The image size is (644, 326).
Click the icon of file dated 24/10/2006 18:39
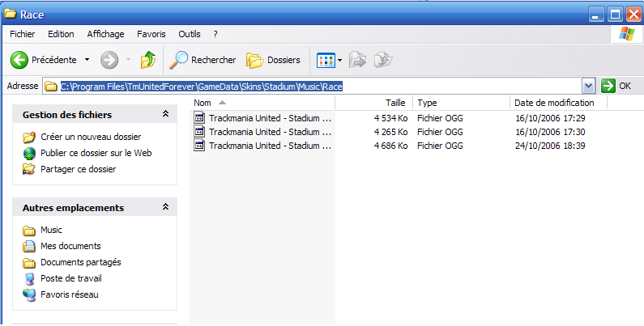coord(199,146)
